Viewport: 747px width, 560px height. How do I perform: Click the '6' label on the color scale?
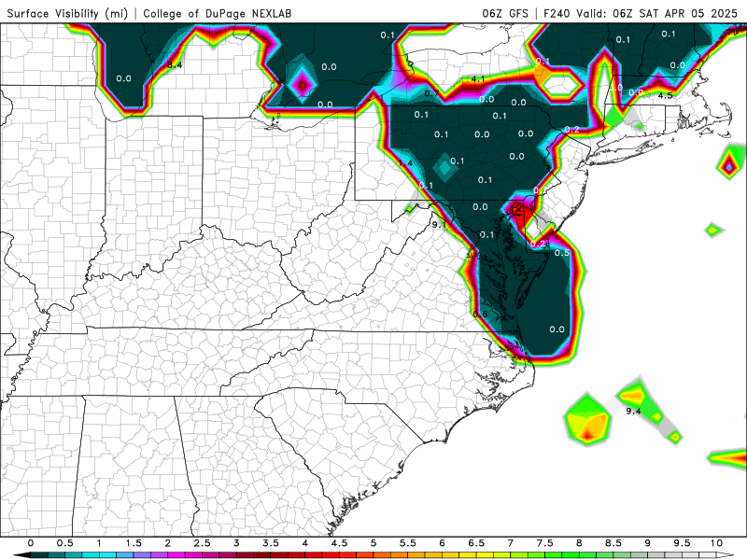[x=442, y=543]
